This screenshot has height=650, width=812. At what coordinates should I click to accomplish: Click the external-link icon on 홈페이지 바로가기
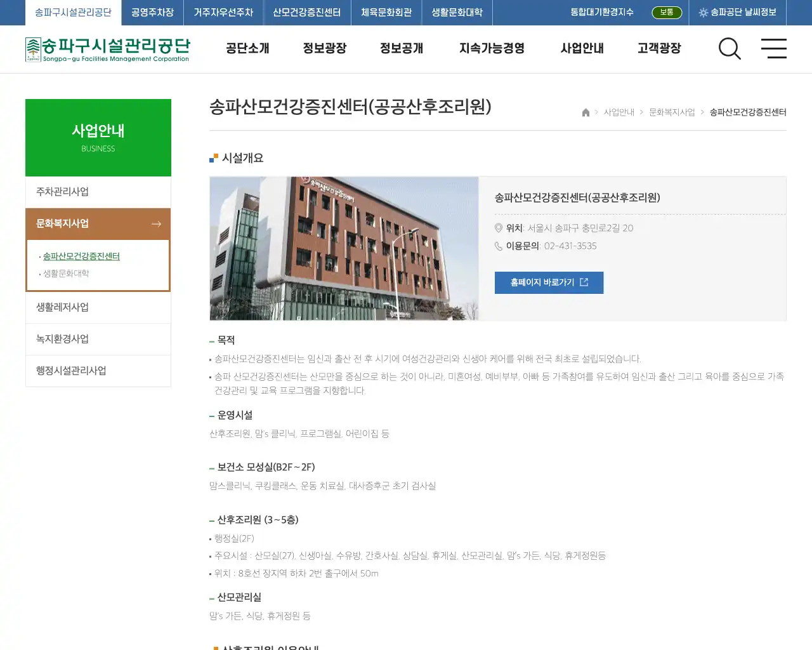(585, 282)
